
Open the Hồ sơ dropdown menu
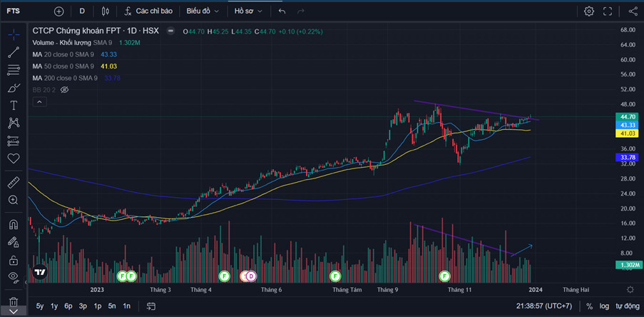[248, 11]
